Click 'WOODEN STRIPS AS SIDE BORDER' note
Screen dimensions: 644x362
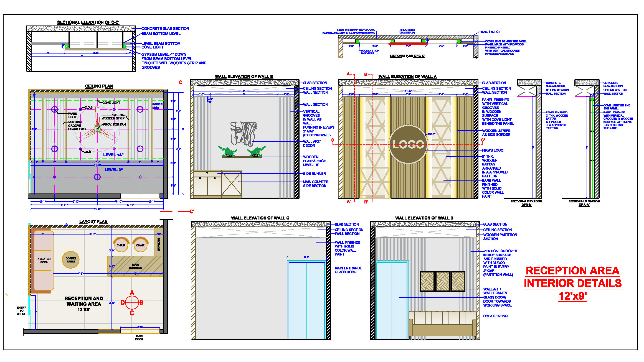point(496,132)
